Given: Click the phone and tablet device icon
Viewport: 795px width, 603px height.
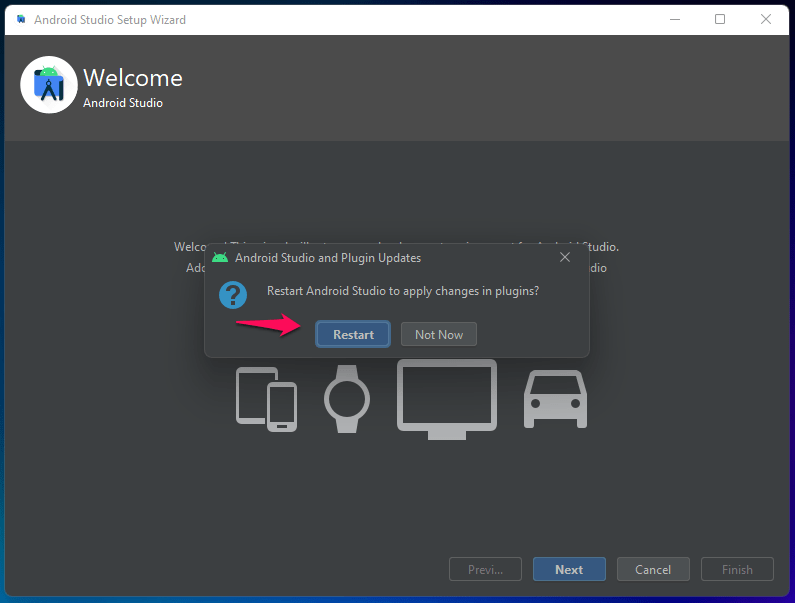Looking at the screenshot, I should [267, 399].
